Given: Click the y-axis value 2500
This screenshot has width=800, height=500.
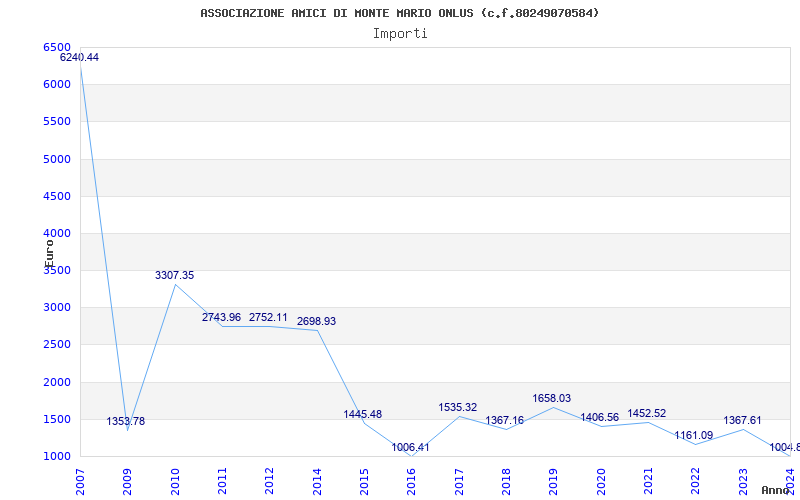Looking at the screenshot, I should coord(57,344).
